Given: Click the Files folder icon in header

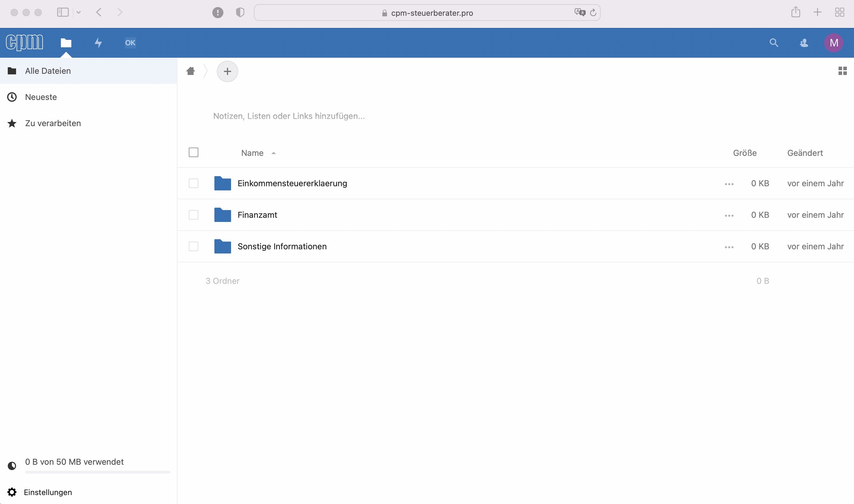Looking at the screenshot, I should 66,43.
